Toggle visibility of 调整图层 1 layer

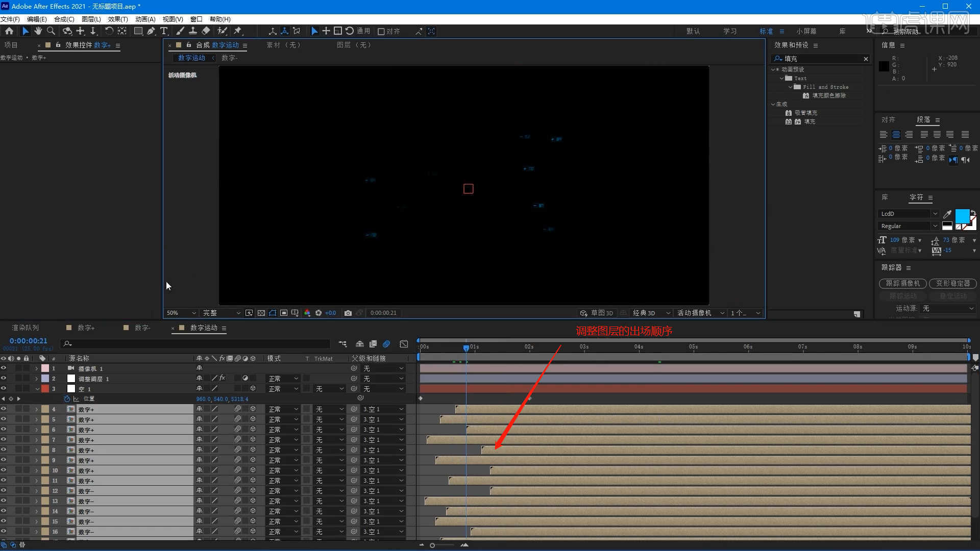4,379
